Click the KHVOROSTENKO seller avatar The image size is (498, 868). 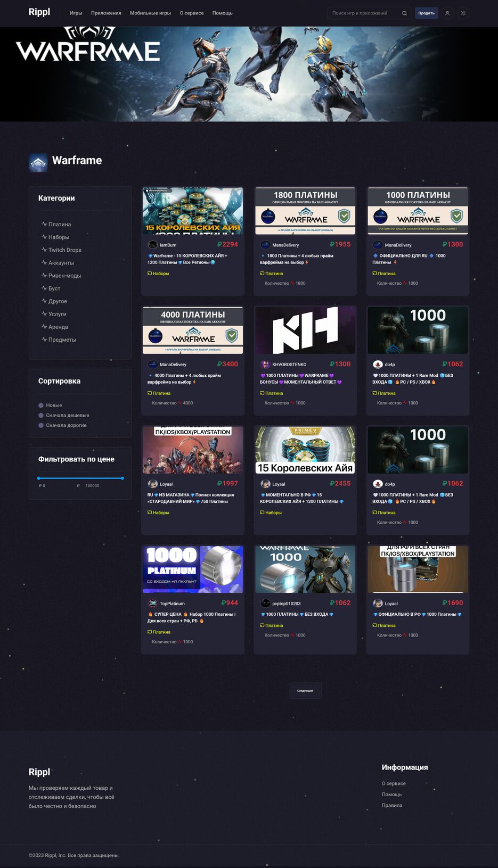(265, 365)
